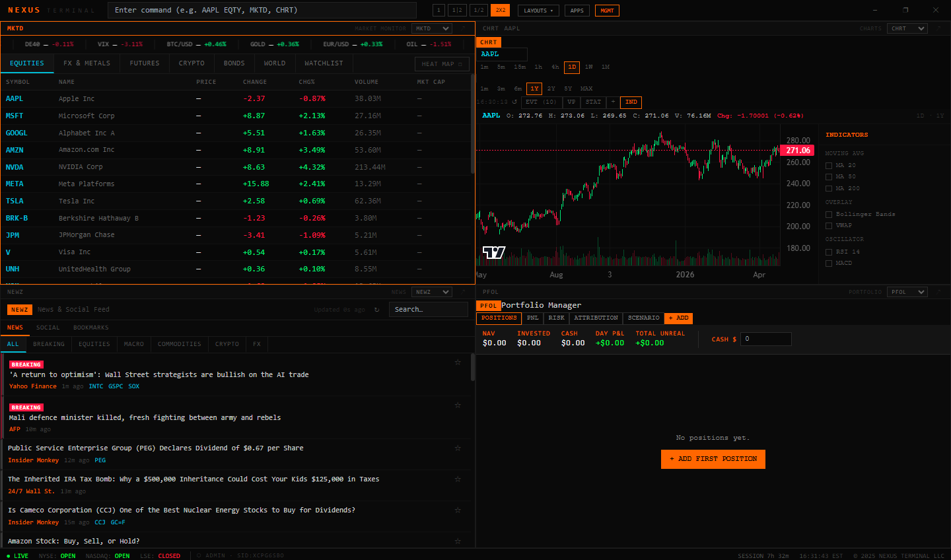Switch to the FX & Metals tab

click(x=87, y=63)
